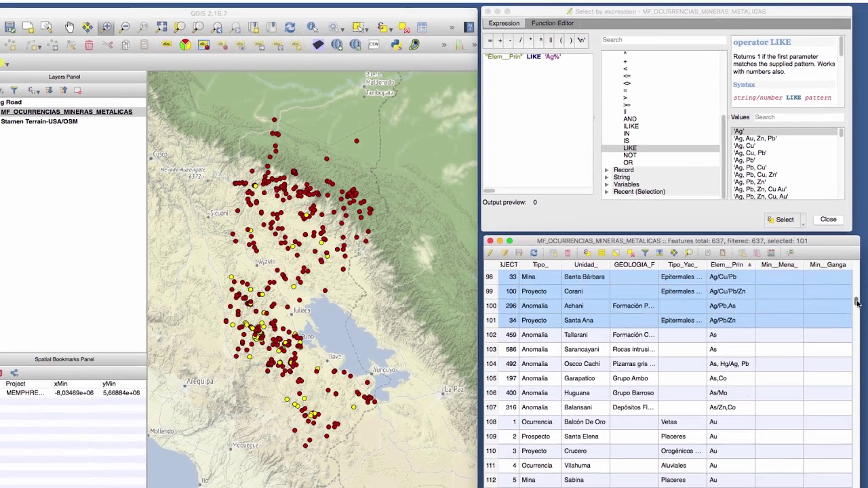Click the CSW catalog client icon

374,45
